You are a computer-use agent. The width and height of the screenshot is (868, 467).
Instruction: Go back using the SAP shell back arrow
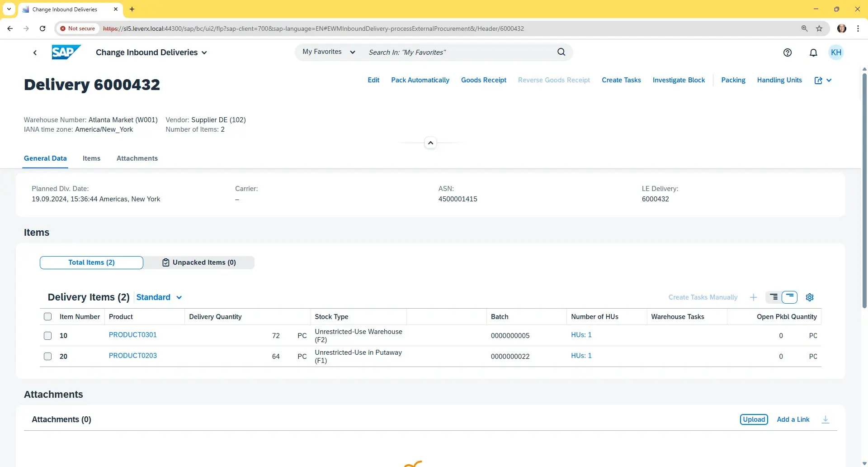click(35, 52)
